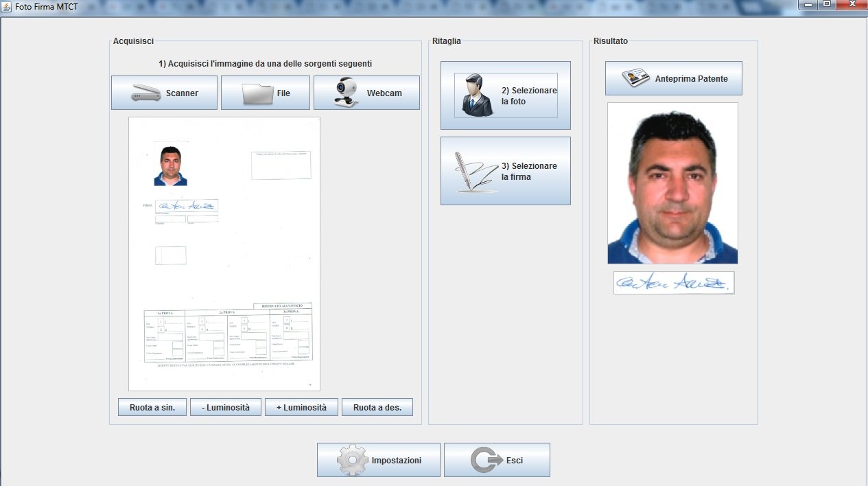Open Impostazioni via the gear icon
Screen dimensions: 868x486
tap(352, 460)
